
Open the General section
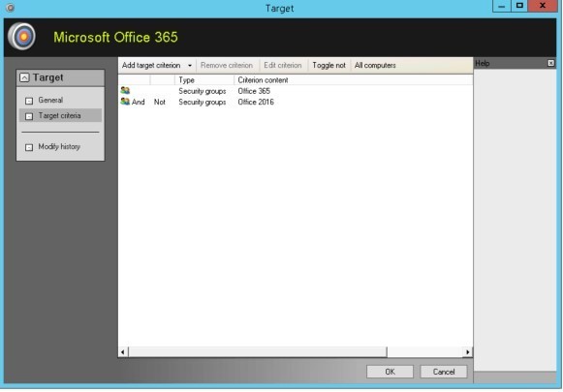(50, 100)
